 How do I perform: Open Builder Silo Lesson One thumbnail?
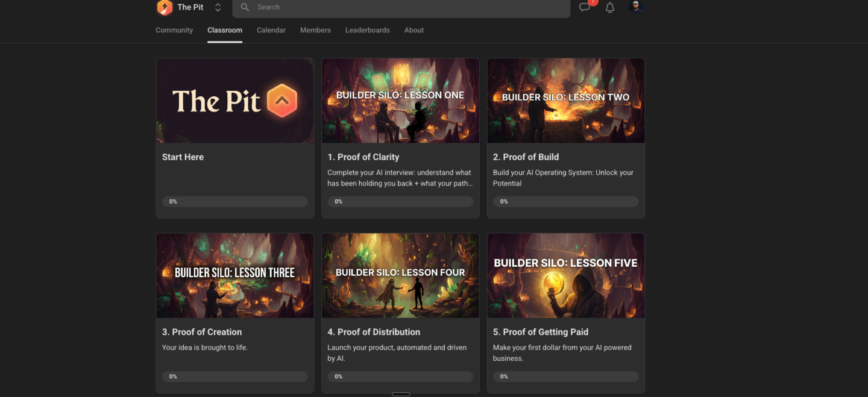(x=400, y=101)
